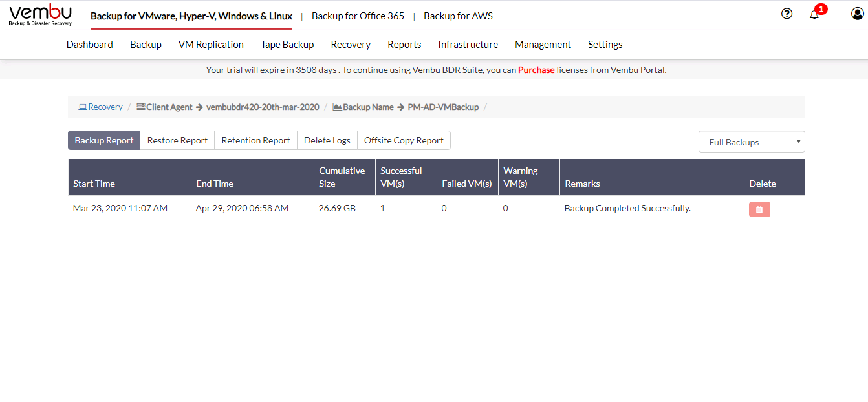Click the Client Agent breadcrumb label
868x402 pixels.
pos(169,107)
